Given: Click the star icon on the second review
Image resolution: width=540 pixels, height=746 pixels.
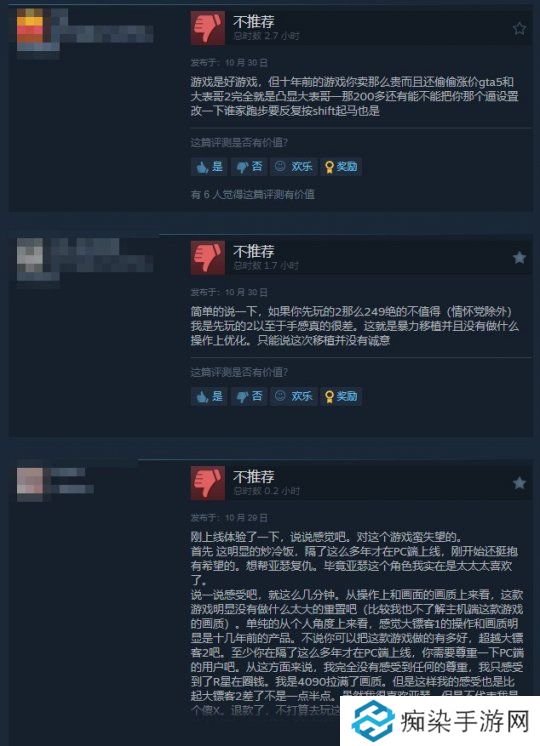Looking at the screenshot, I should [x=519, y=258].
